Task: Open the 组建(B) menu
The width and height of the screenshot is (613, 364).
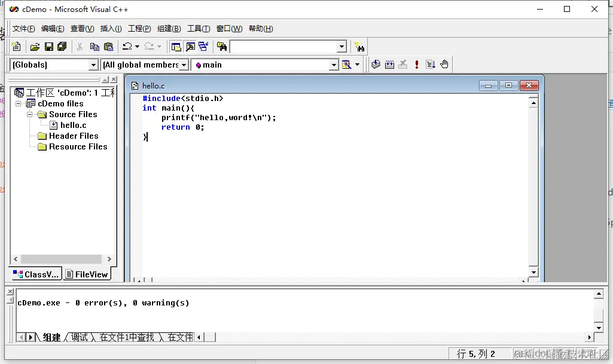Action: click(x=169, y=29)
